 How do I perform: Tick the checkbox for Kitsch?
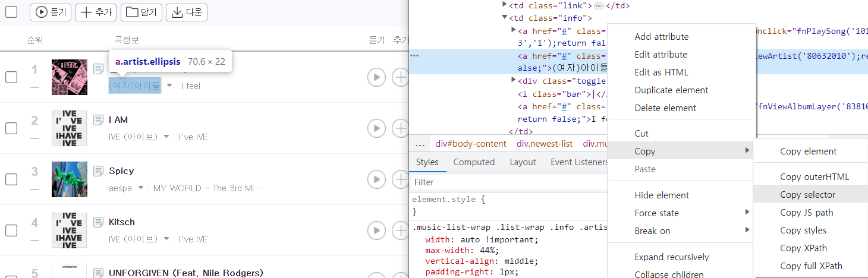pos(11,230)
